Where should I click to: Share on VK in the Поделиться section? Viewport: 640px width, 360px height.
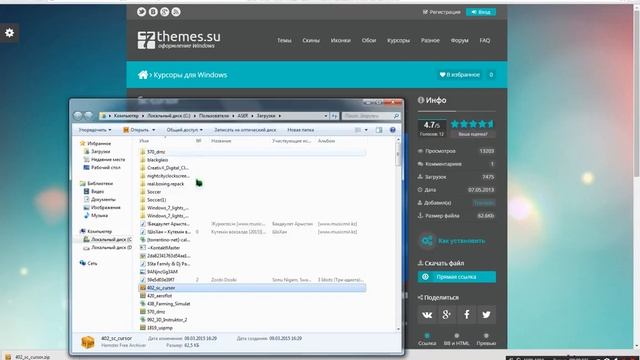(427, 315)
